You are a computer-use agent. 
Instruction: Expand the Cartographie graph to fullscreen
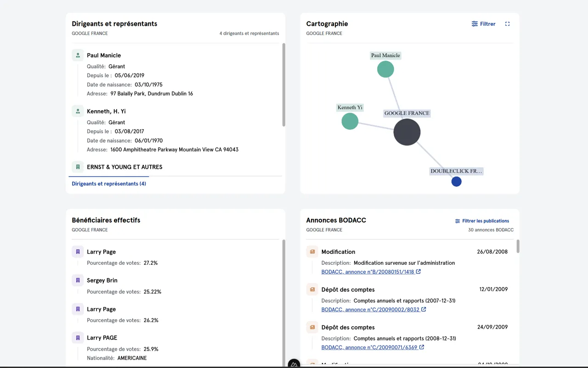(507, 24)
